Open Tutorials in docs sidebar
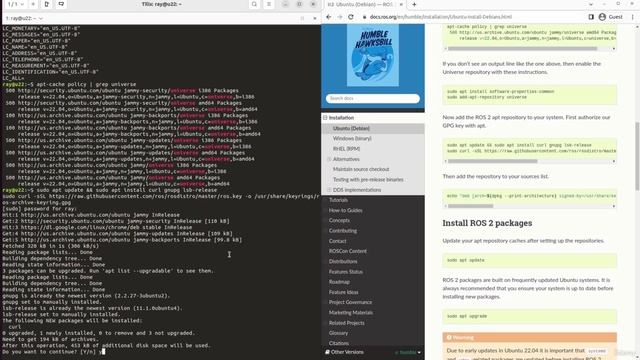This screenshot has width=640, height=360. (x=338, y=200)
